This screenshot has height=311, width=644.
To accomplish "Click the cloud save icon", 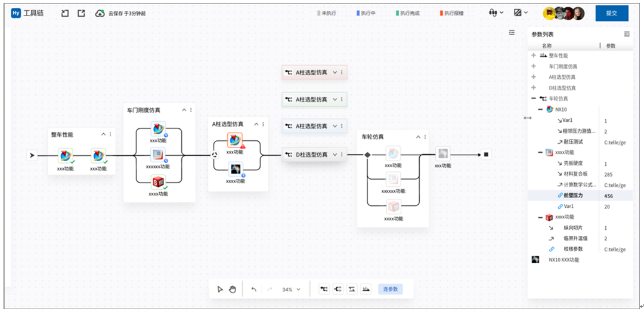I will [x=100, y=13].
